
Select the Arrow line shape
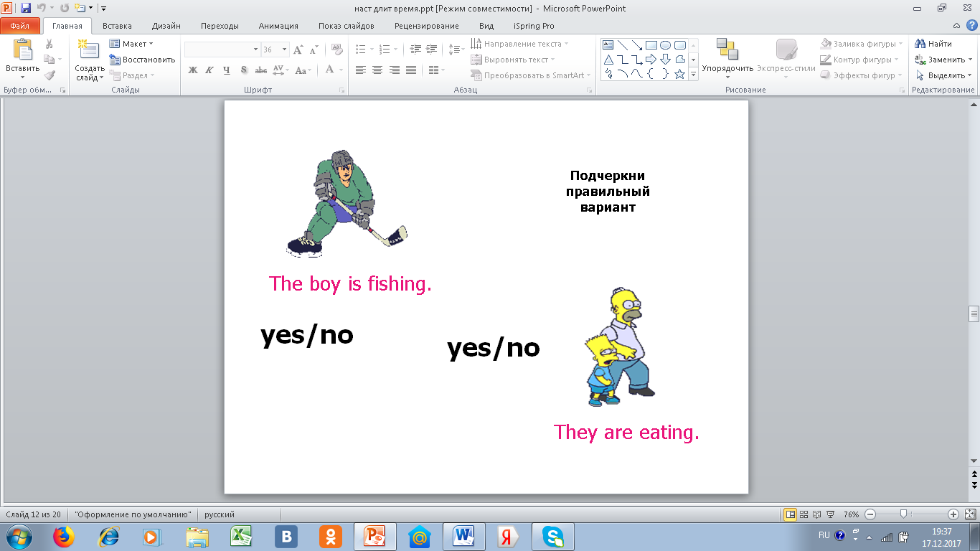(637, 44)
